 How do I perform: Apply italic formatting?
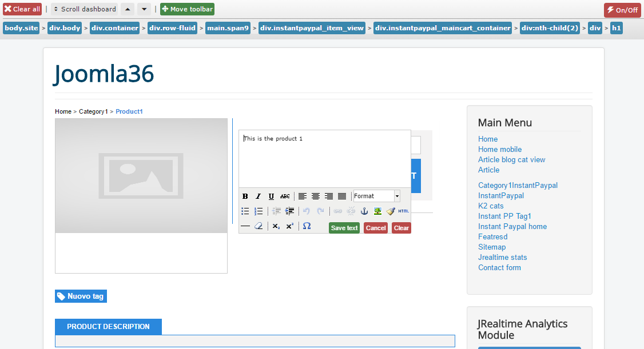(259, 196)
